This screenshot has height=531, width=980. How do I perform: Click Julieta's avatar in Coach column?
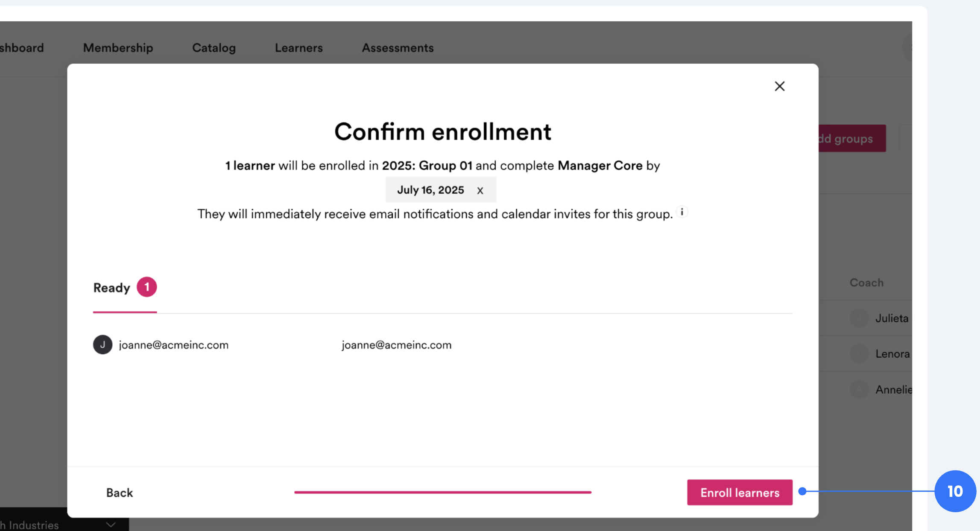click(859, 318)
